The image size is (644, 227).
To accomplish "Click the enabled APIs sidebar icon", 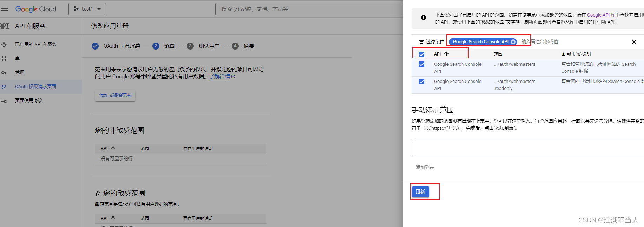I will 4,45.
